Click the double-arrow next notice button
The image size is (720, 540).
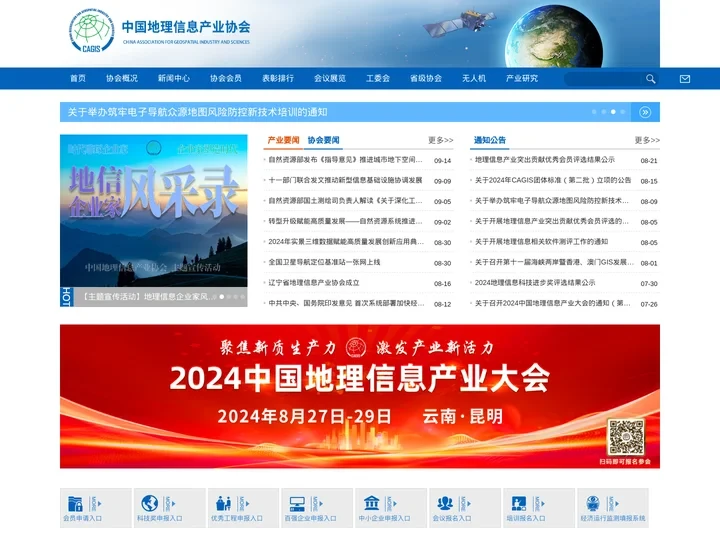pyautogui.click(x=645, y=112)
